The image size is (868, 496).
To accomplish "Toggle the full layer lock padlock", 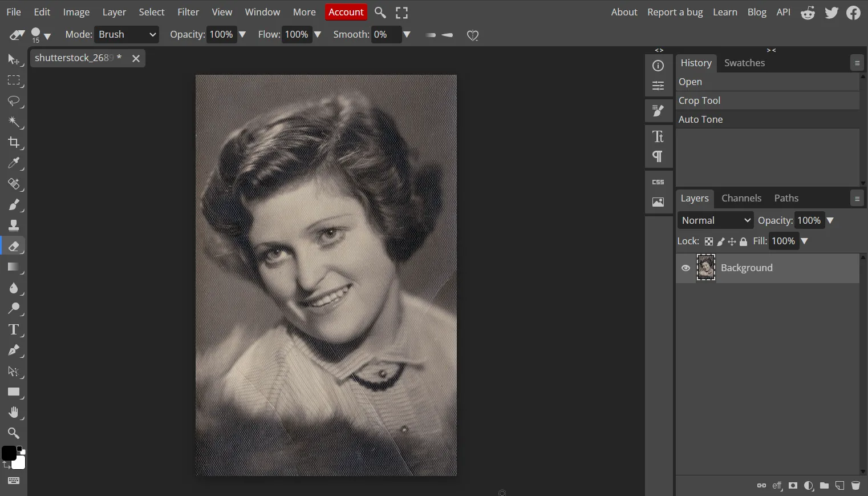I will pos(743,241).
